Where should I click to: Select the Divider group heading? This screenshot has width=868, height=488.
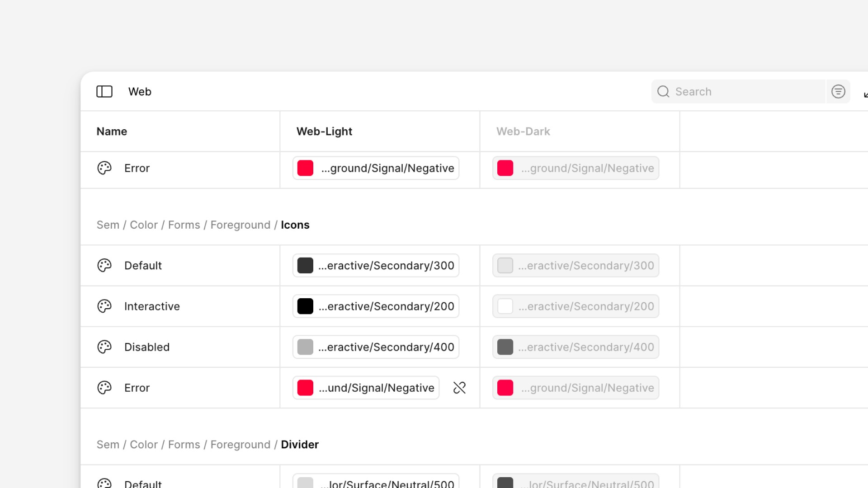(x=299, y=445)
